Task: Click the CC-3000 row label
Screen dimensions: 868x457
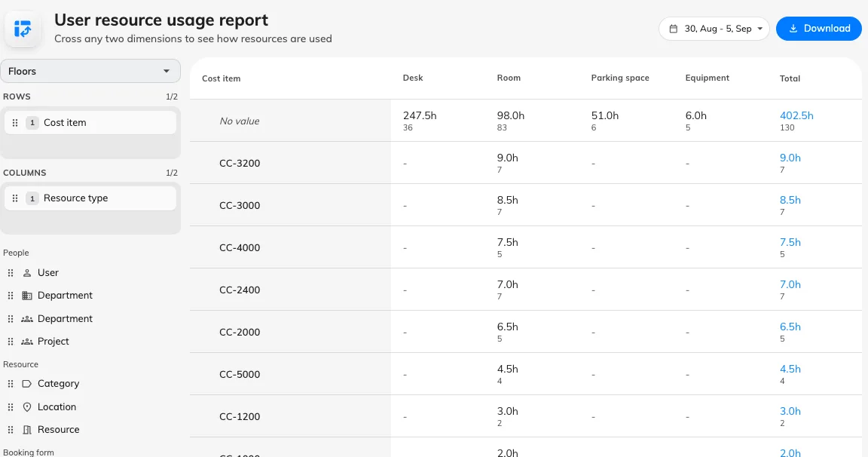Action: click(x=240, y=206)
